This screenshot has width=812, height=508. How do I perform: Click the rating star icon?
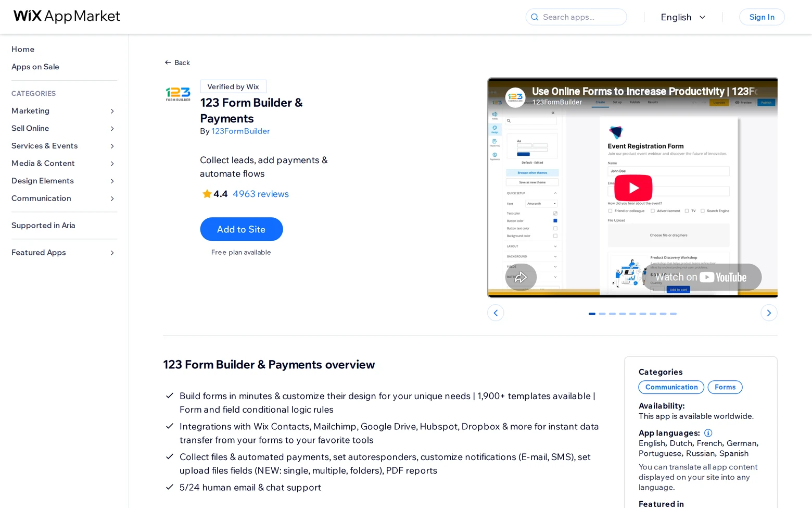click(x=207, y=194)
